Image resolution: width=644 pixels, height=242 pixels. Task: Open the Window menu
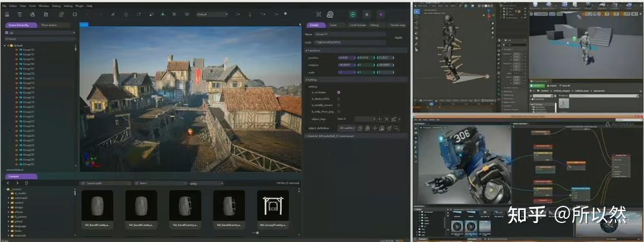click(44, 5)
